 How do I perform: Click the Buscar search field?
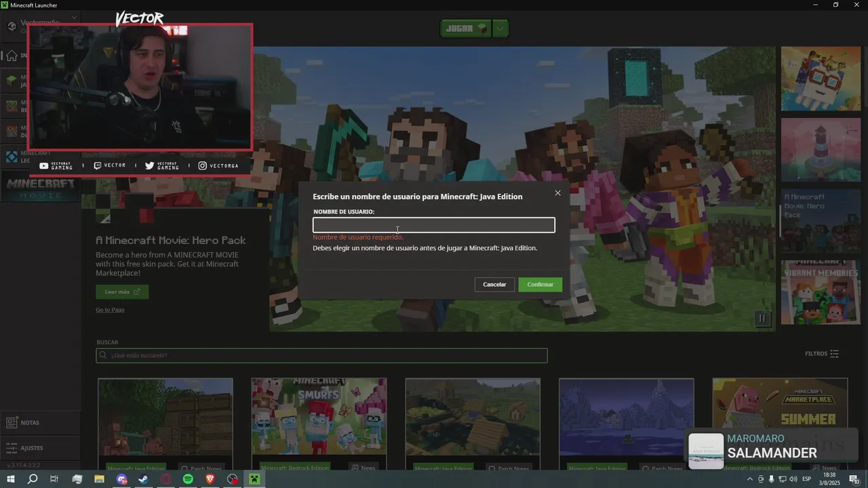pos(321,355)
